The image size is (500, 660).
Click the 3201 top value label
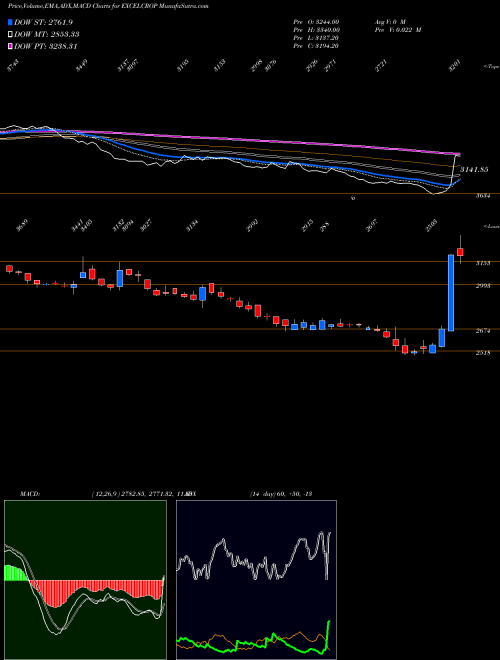455,66
